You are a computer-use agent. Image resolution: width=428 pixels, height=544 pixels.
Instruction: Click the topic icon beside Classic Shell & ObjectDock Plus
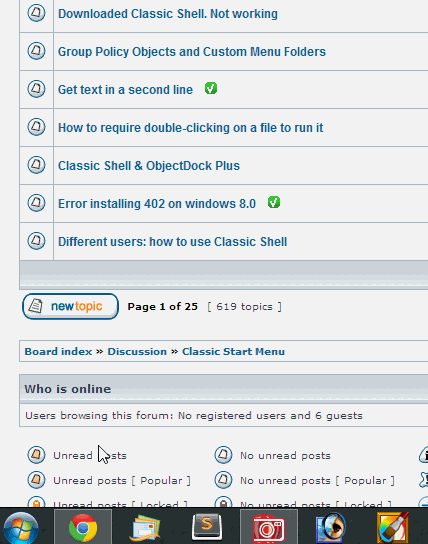(x=36, y=164)
